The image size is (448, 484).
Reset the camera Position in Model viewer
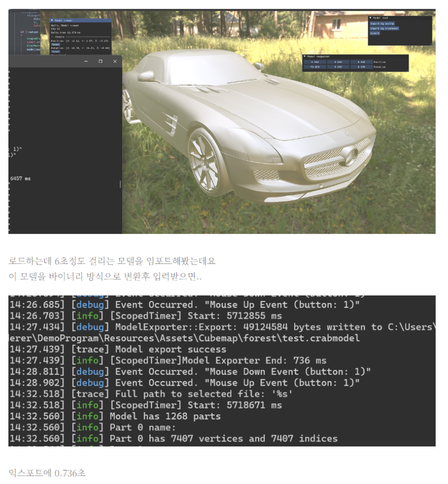point(56,44)
